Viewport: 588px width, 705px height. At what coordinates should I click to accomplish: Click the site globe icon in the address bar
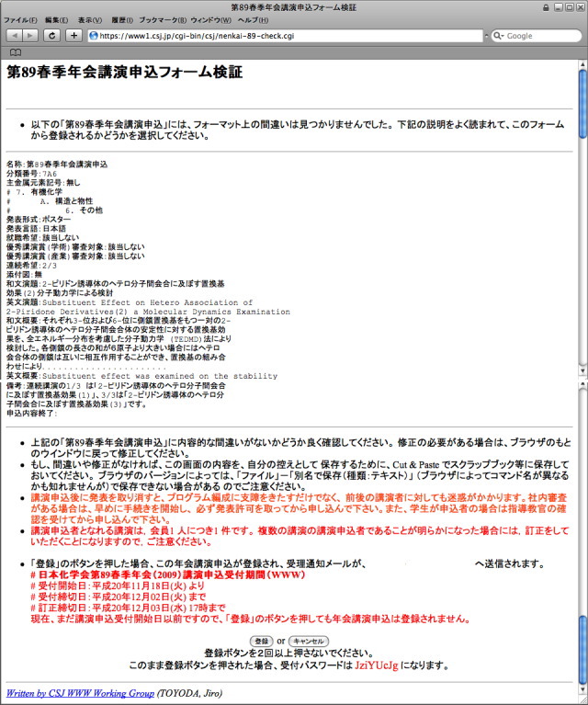95,36
